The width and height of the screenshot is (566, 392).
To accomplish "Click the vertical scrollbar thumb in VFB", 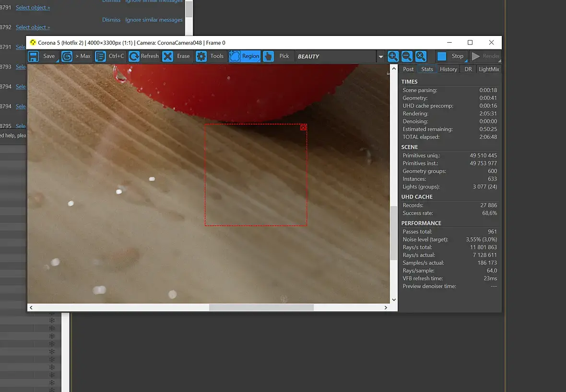I will 394,233.
